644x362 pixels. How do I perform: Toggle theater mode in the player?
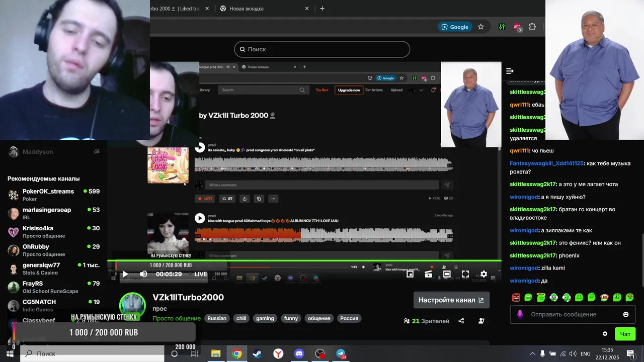pyautogui.click(x=447, y=274)
